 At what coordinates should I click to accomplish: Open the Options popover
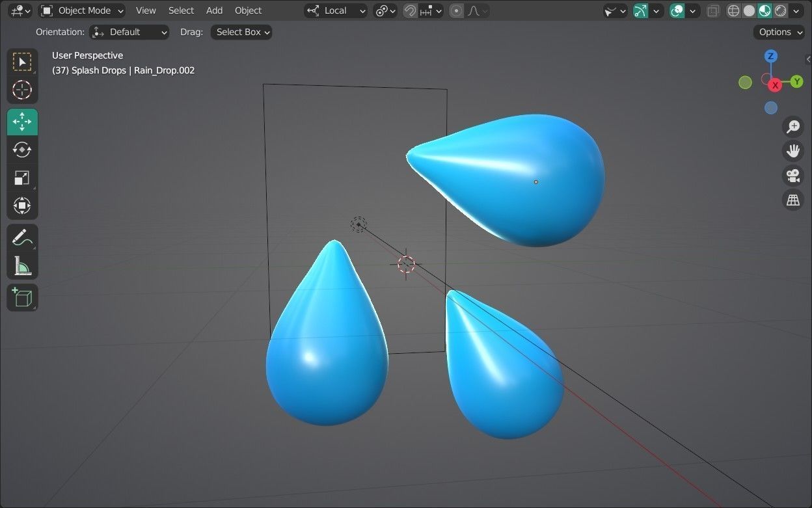(779, 32)
